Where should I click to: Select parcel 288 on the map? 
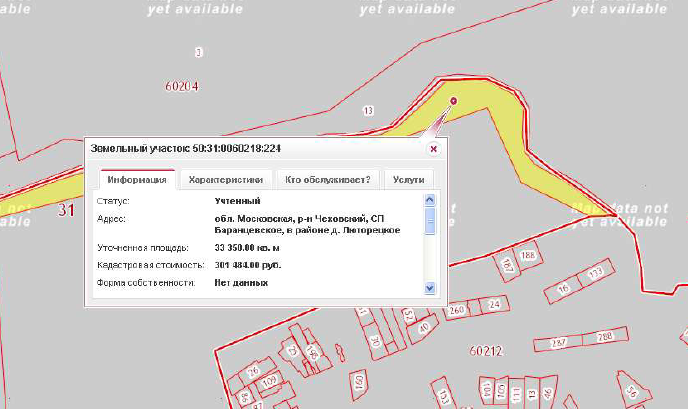[604, 337]
